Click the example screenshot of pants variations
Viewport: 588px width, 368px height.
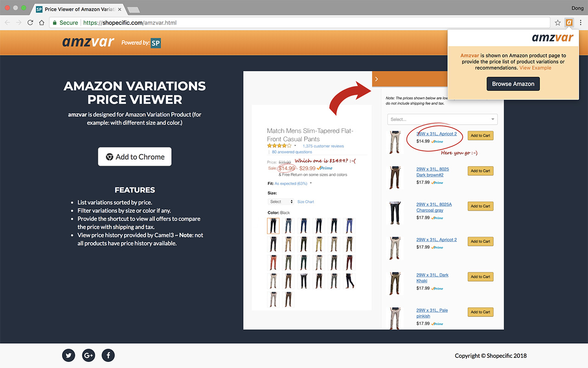tap(373, 200)
